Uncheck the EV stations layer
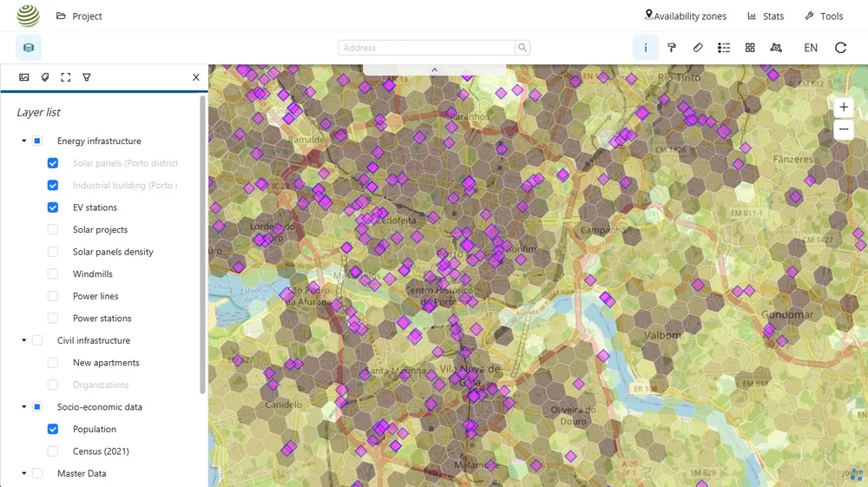This screenshot has width=868, height=487. (53, 207)
